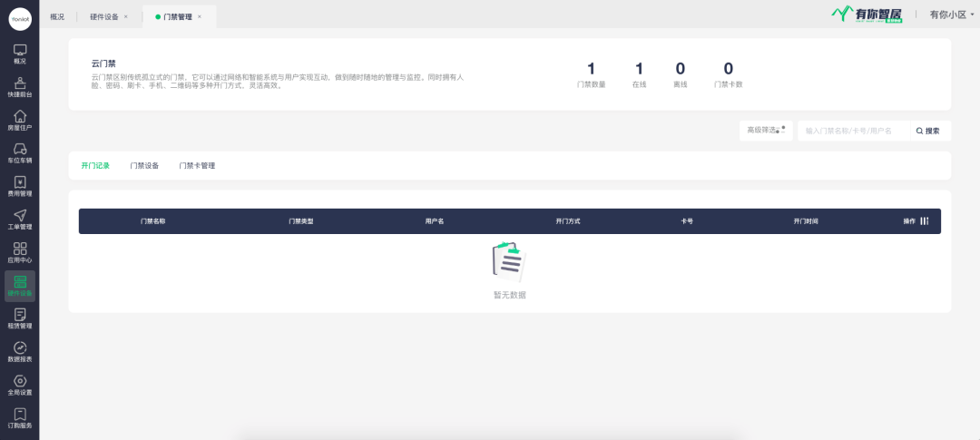Screen dimensions: 980x440
Task: Open 订购服务 in the sidebar
Action: pos(19,418)
